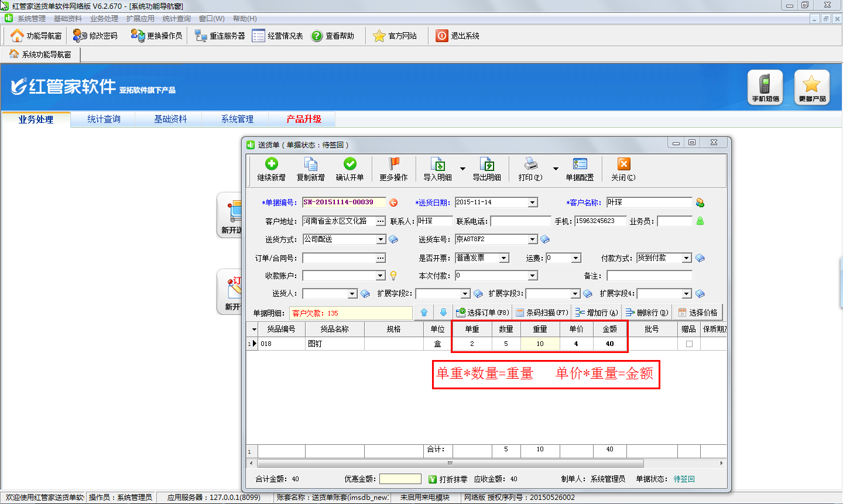Toggle the 赠品 checkbox in first row
This screenshot has height=504, width=843.
pyautogui.click(x=689, y=344)
